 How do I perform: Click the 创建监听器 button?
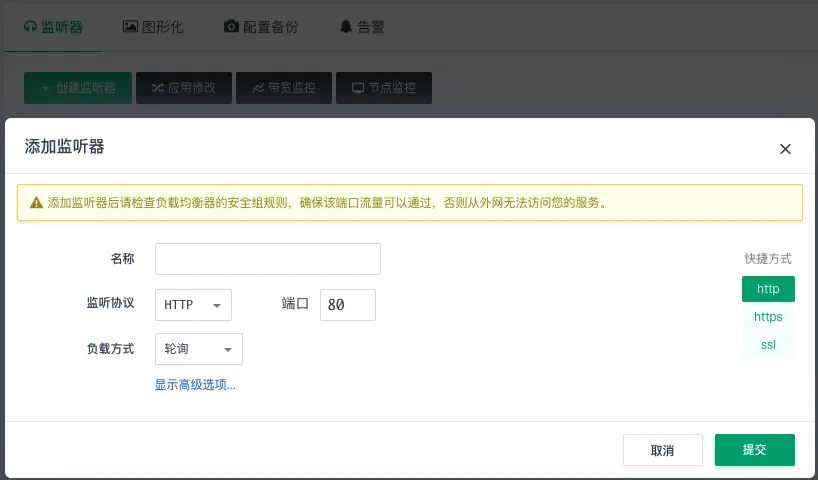(x=78, y=88)
